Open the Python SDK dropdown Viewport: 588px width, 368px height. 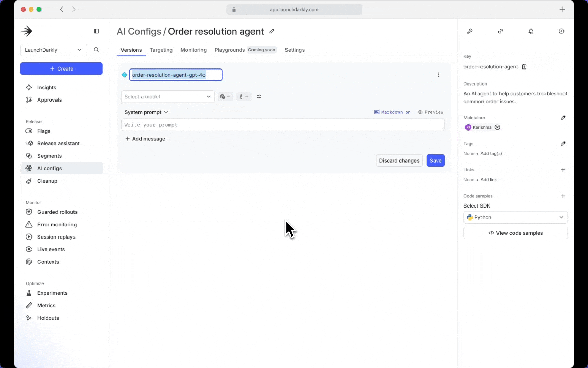516,217
